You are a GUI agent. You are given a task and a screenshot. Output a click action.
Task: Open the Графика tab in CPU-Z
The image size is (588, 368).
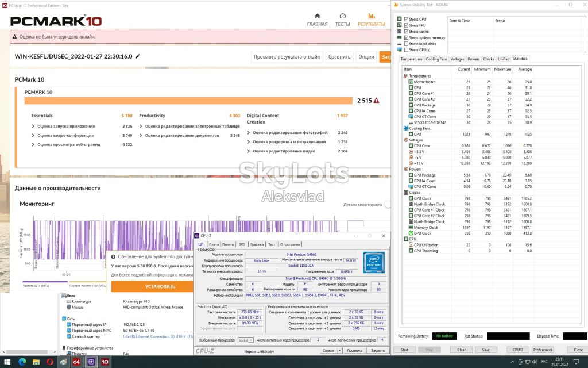point(257,244)
